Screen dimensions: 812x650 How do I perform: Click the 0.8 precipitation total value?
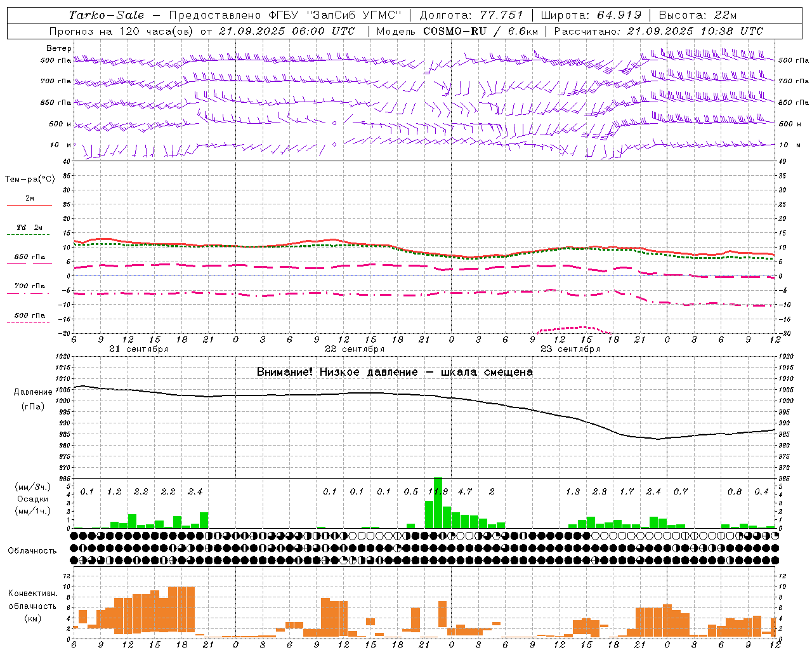[x=735, y=492]
